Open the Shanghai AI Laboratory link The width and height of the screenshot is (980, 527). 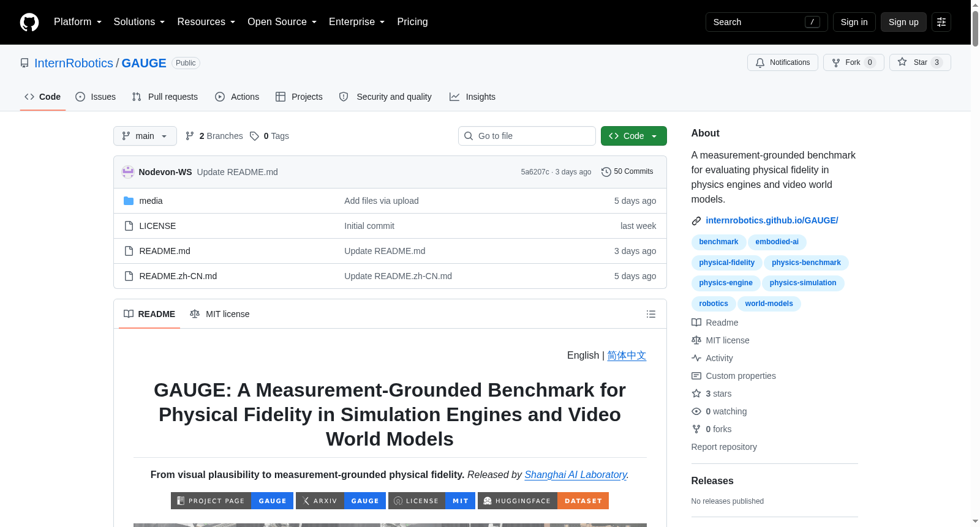click(576, 475)
